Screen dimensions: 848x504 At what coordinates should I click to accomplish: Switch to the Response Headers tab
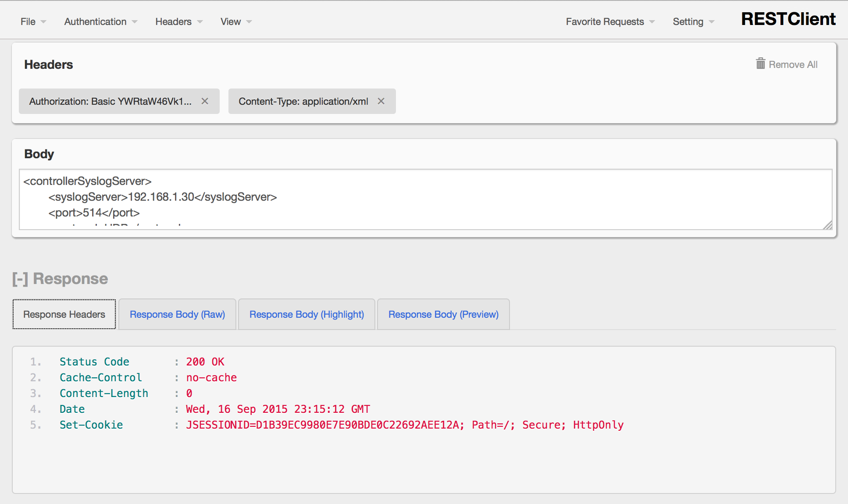64,314
